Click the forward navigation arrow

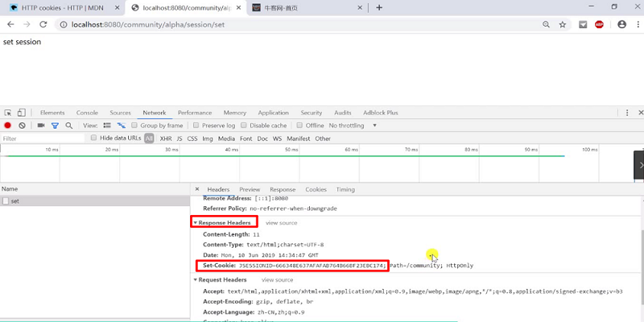[27, 25]
